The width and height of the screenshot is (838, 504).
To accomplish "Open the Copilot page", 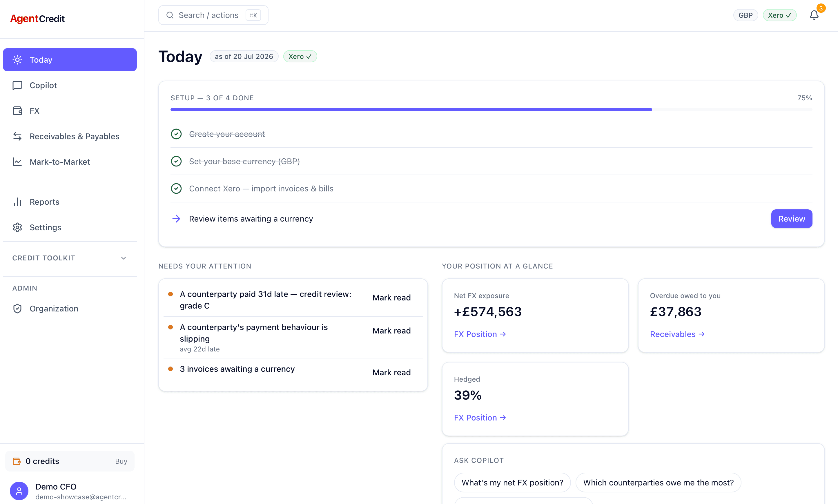I will click(x=70, y=85).
